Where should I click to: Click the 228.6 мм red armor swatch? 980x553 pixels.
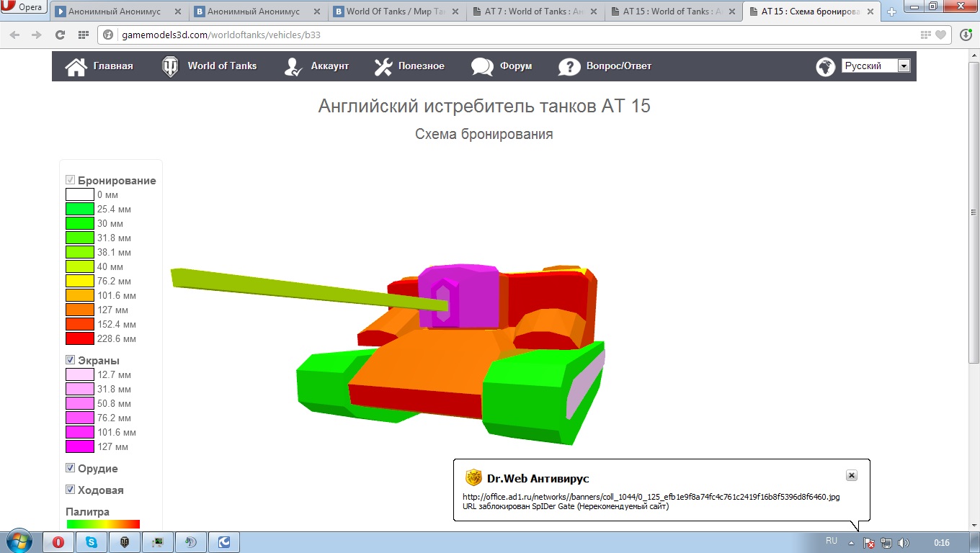80,338
